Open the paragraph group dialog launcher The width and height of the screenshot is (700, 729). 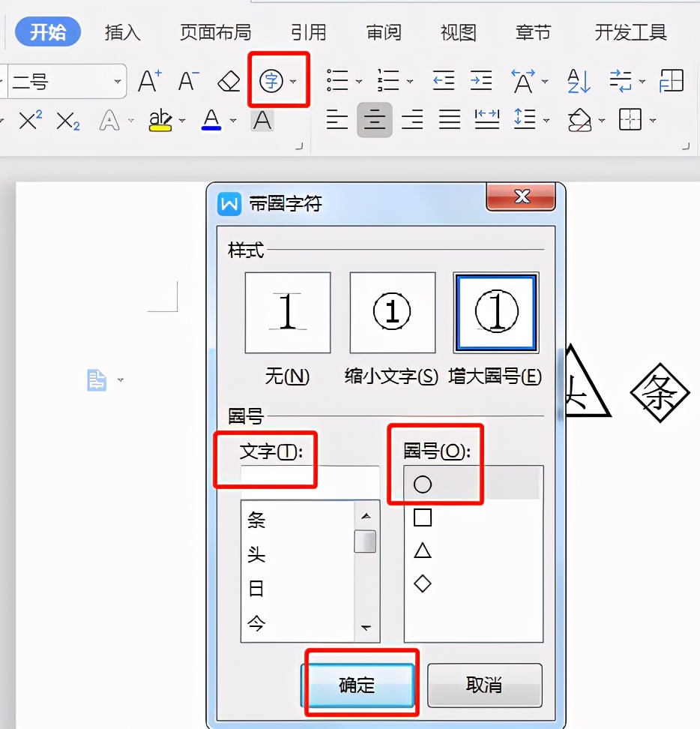[x=686, y=146]
